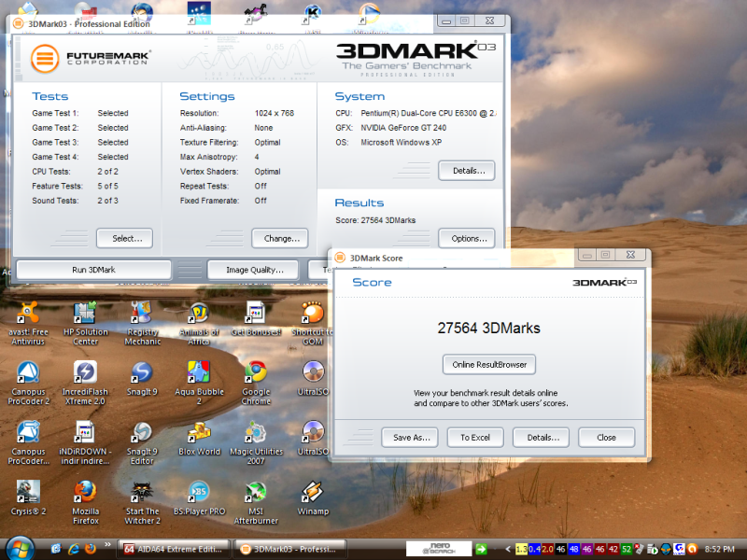Screen dimensions: 747x560
Task: Show Details... in the 3DMark Score dialog
Action: (541, 437)
